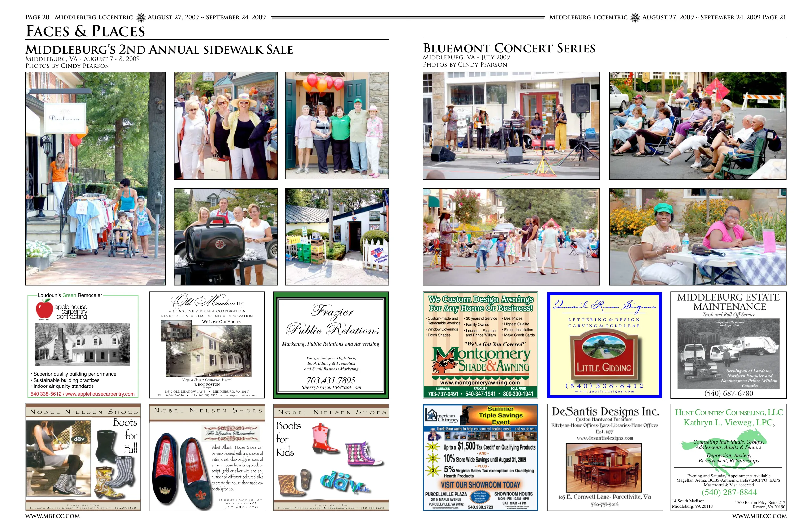Screen dimensions: 812x532
Task: Open the white picket fence building photo
Action: coord(337,237)
